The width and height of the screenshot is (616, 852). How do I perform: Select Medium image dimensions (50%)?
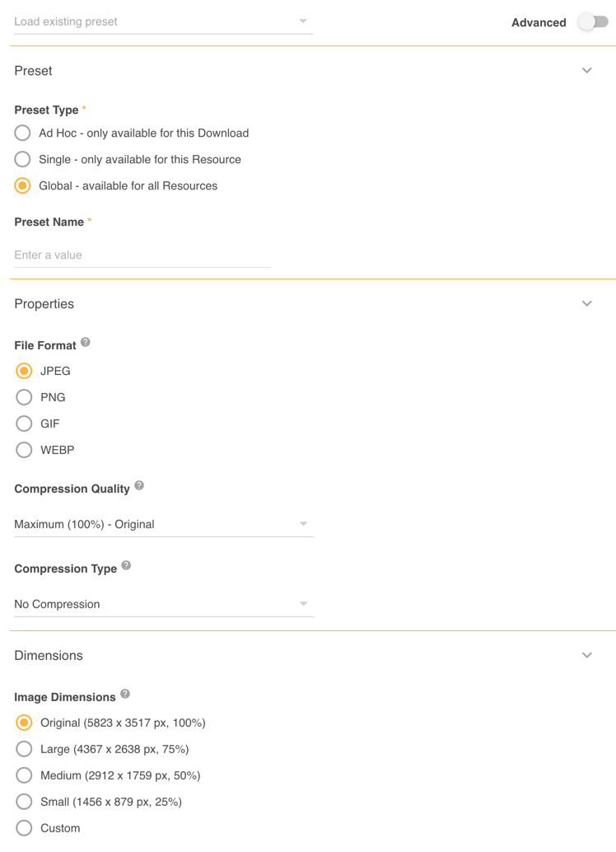tap(25, 776)
